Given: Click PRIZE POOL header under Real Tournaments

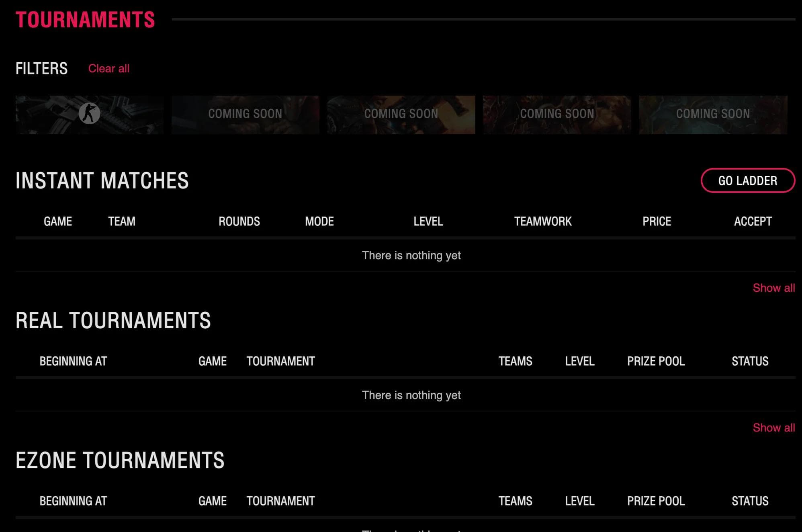Looking at the screenshot, I should click(656, 361).
